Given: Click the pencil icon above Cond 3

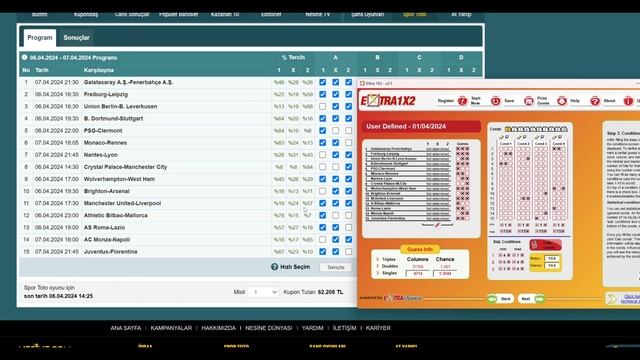Looking at the screenshot, I should (x=537, y=137).
